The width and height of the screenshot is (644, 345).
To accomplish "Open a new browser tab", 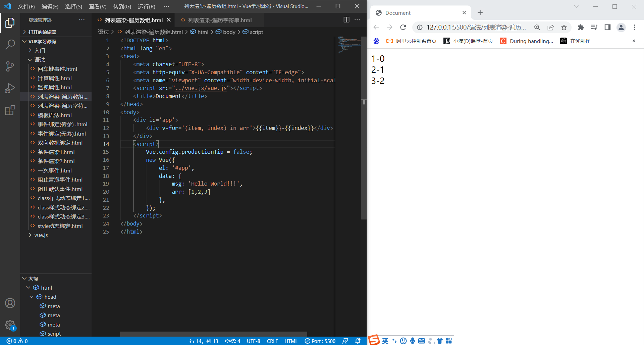I will pos(480,13).
